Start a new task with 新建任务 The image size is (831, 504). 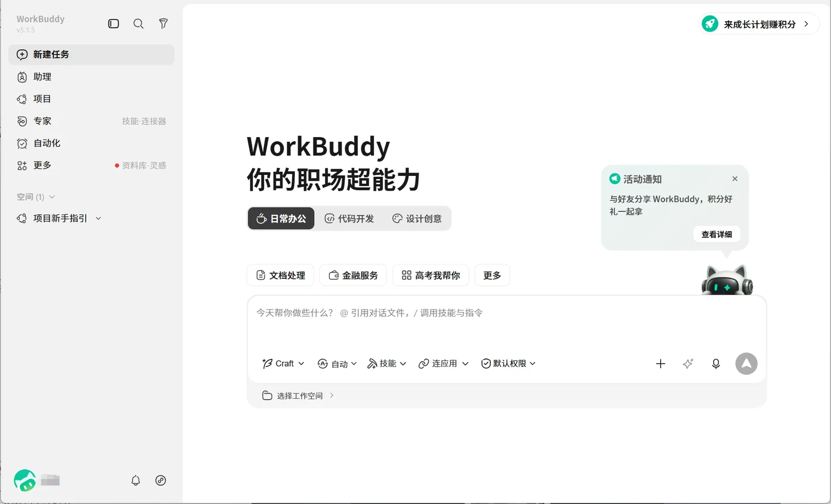91,55
